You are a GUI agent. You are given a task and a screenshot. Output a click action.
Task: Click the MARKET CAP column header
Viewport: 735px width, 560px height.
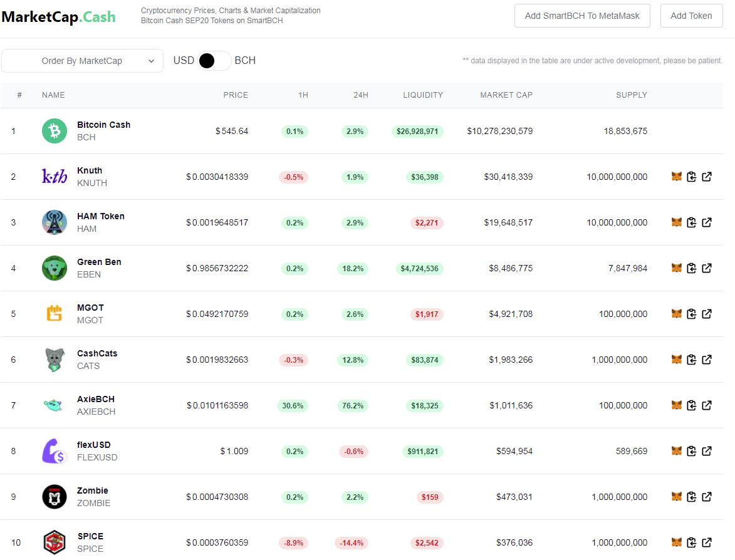click(x=506, y=95)
